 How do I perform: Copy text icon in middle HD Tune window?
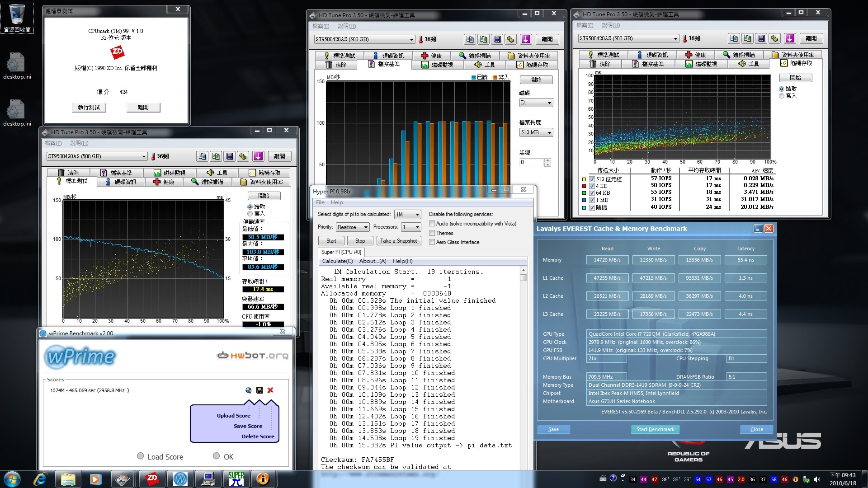coord(470,39)
